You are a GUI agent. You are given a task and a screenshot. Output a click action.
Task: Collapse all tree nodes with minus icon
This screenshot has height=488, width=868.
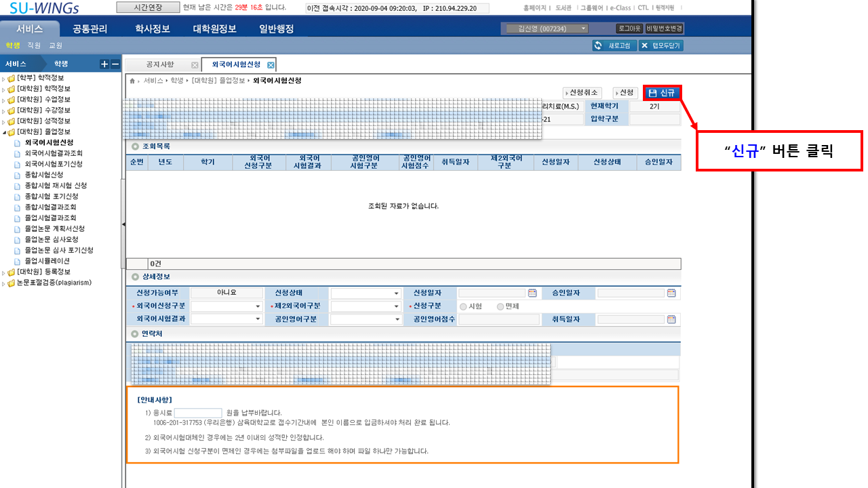click(x=115, y=64)
